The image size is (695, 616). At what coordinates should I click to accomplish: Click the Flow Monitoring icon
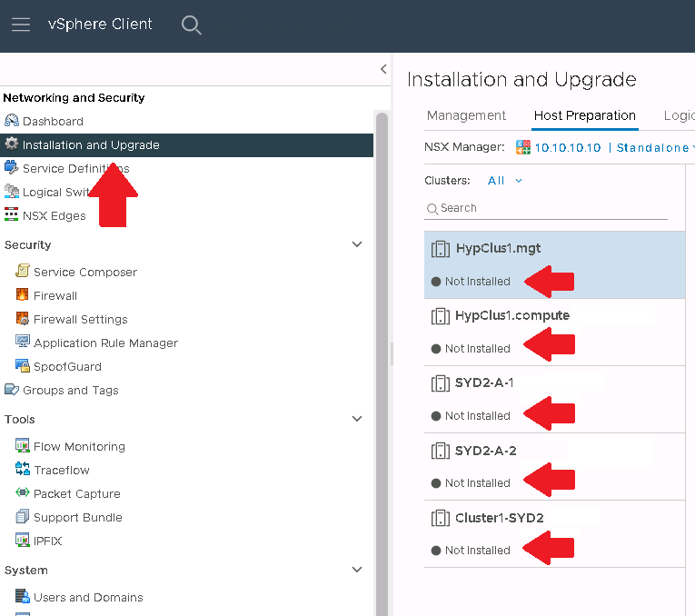[x=23, y=445]
